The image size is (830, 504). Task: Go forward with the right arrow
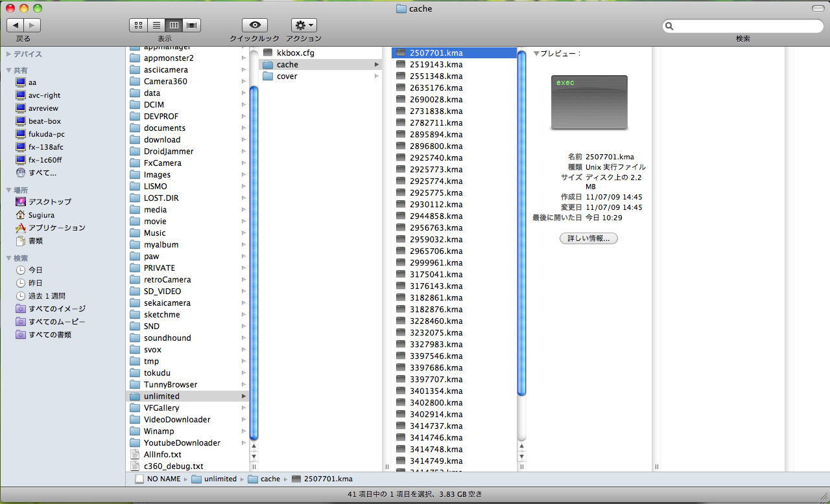click(x=32, y=25)
